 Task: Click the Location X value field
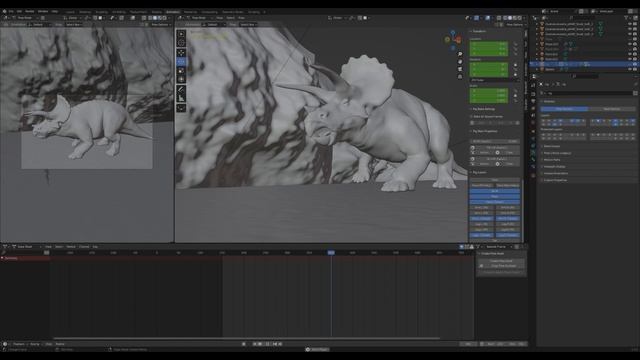489,44
